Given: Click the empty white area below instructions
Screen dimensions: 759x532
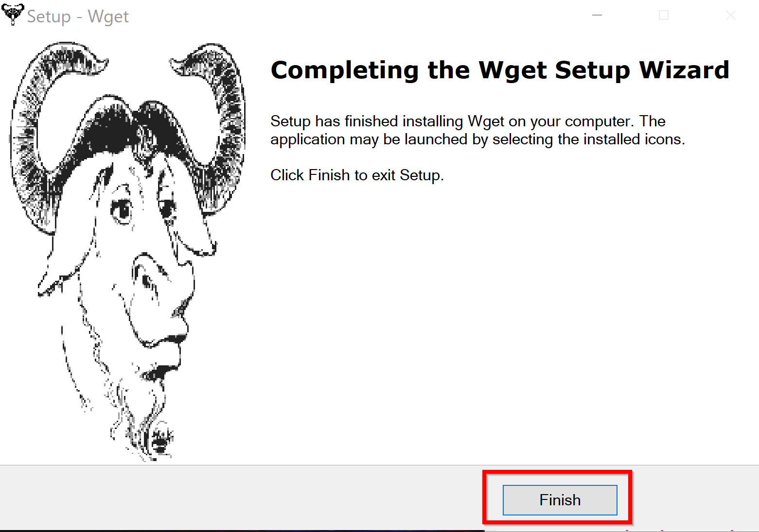Looking at the screenshot, I should pyautogui.click(x=501, y=321).
